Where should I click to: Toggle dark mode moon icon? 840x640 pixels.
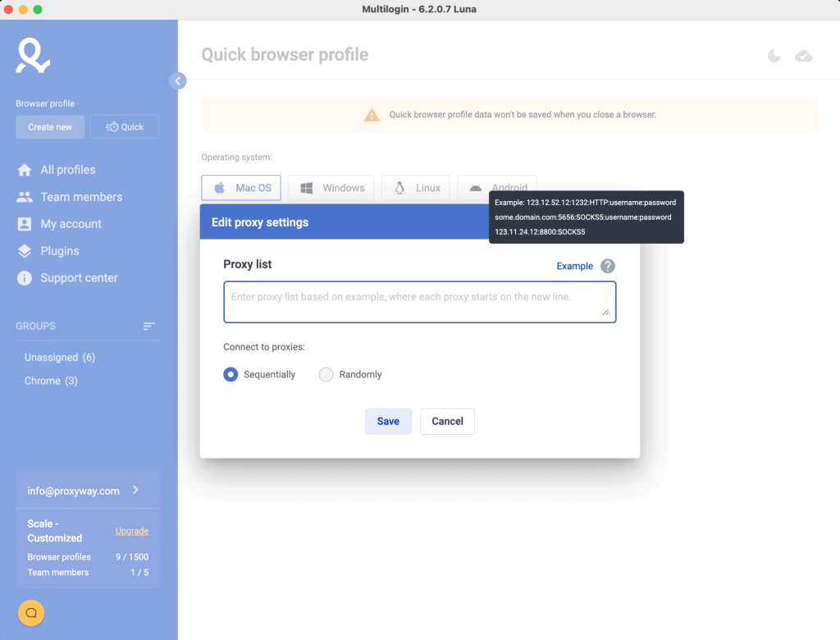[774, 56]
